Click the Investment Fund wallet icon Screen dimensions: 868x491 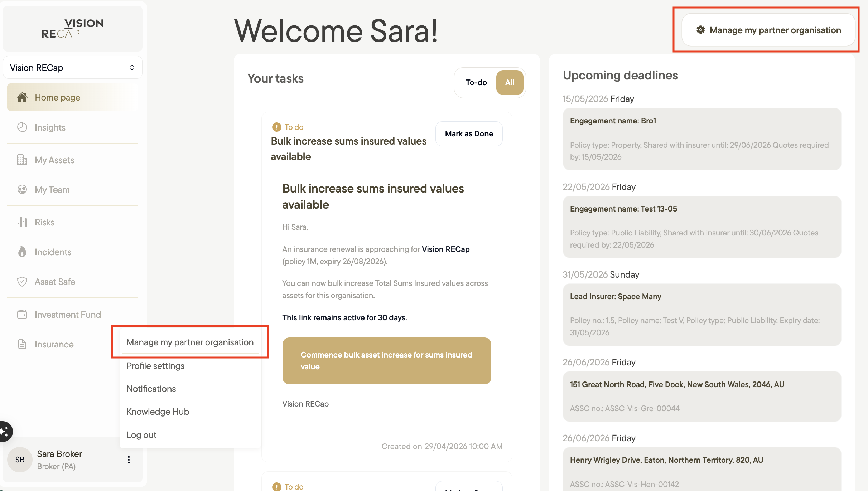pos(22,315)
